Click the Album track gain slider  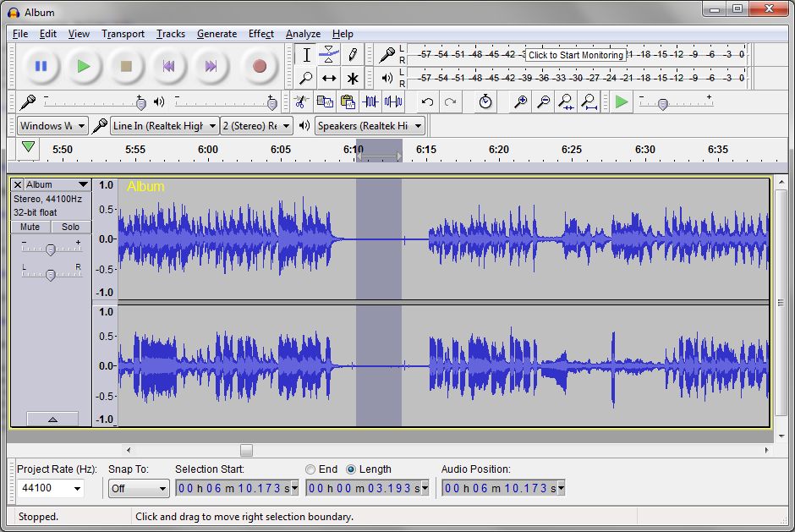50,250
